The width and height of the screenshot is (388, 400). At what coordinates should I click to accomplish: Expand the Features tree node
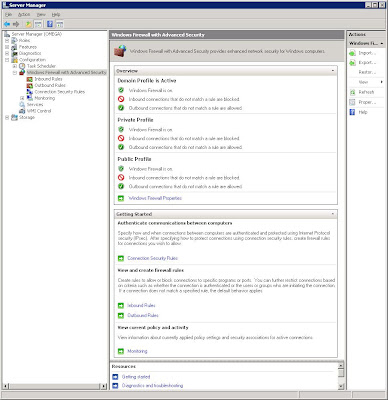7,47
